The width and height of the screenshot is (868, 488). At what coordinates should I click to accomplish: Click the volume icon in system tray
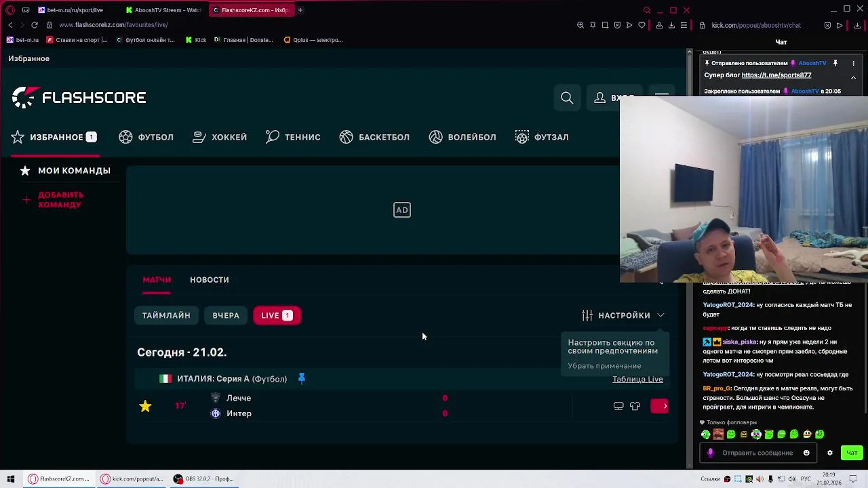[792, 479]
